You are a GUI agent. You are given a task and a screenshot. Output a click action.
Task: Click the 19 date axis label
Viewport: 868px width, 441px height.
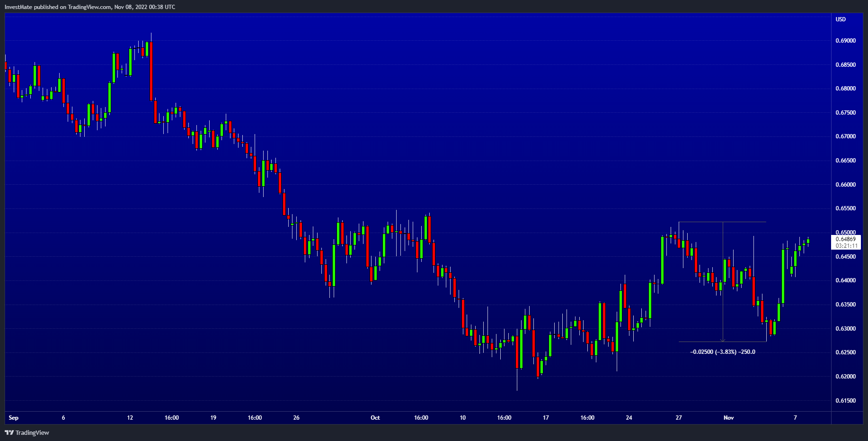point(213,418)
